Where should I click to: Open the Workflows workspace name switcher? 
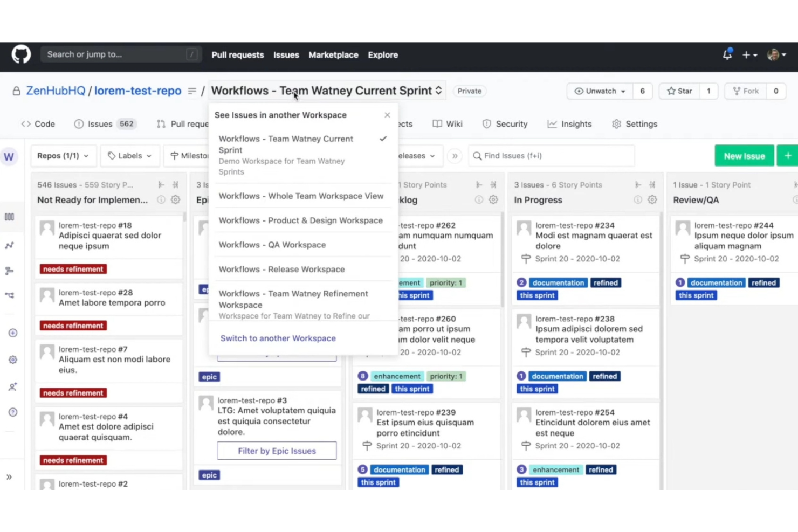pos(326,91)
